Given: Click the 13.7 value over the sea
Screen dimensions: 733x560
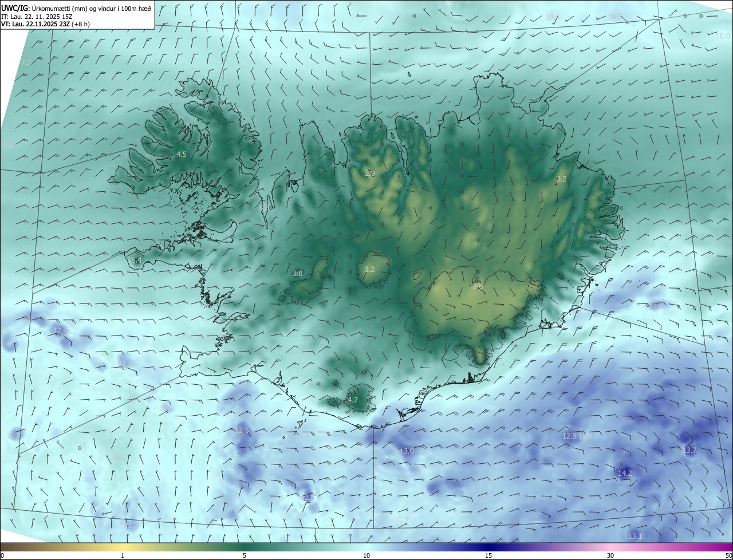Looking at the screenshot, I should (689, 451).
